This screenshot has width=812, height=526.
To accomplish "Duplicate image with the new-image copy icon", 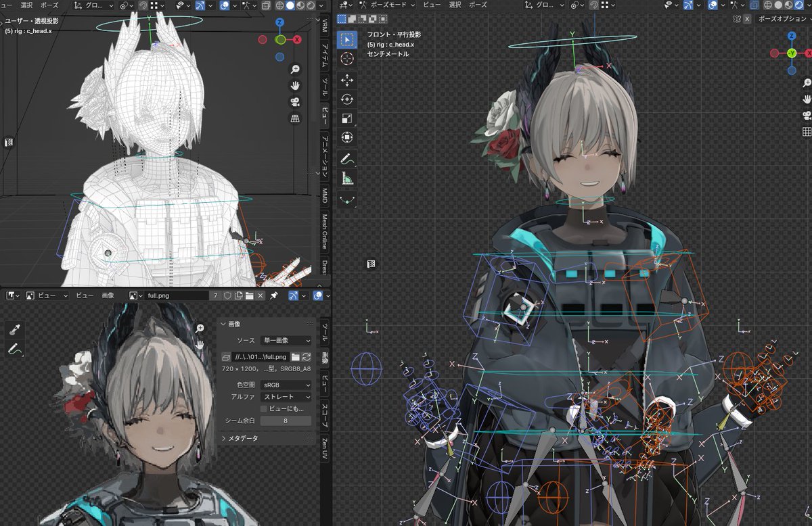I will tap(239, 295).
